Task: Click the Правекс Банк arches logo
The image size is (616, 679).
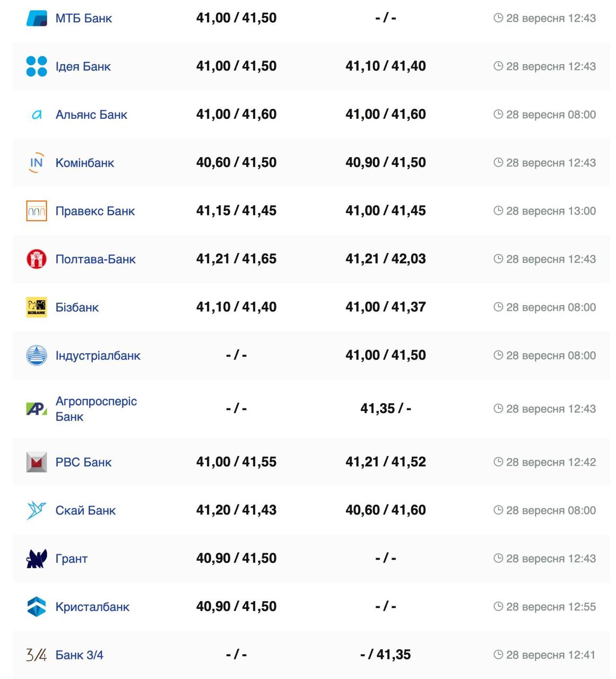Action: point(37,211)
